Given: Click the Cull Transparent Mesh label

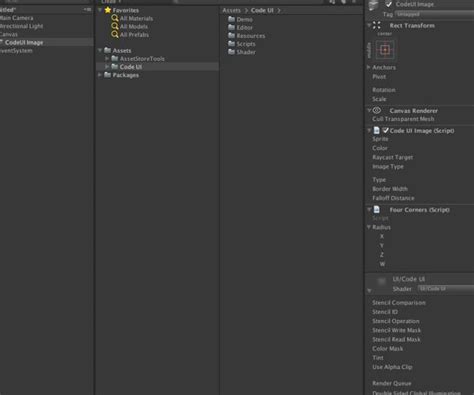Looking at the screenshot, I should coord(403,119).
